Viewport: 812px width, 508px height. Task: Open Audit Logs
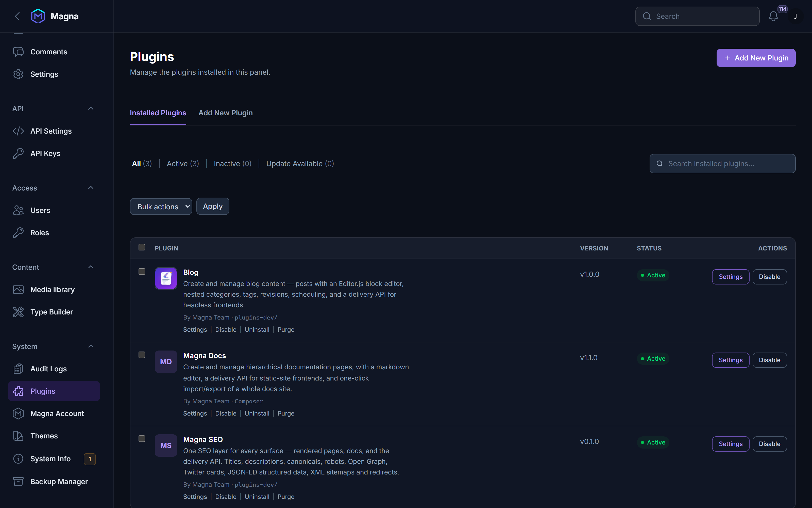coord(54,369)
